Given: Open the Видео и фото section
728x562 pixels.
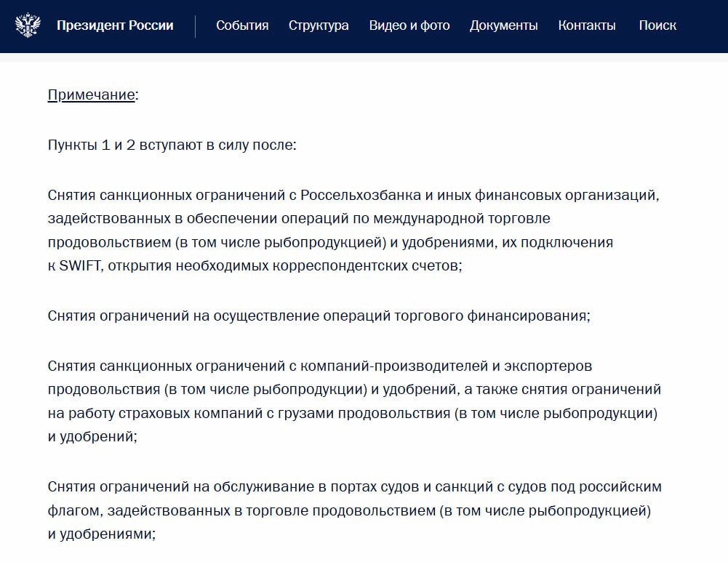Looking at the screenshot, I should [x=409, y=26].
